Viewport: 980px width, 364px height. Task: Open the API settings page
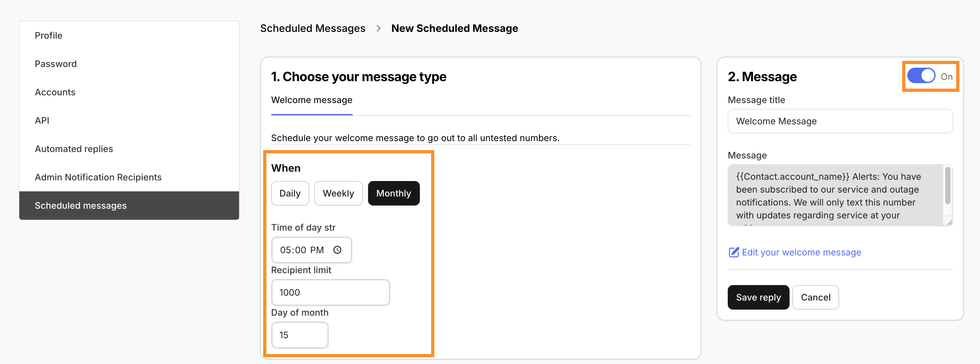point(42,120)
